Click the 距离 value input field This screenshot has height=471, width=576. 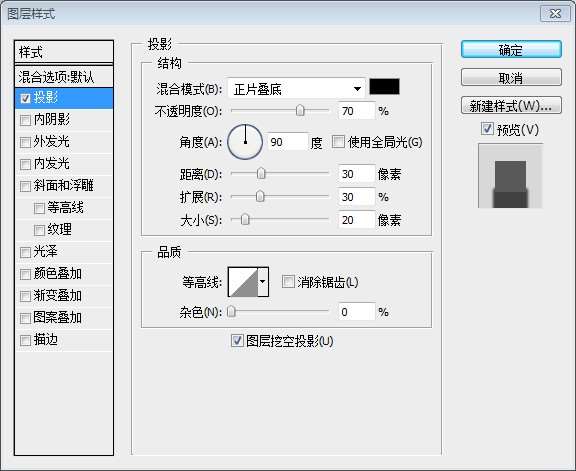[357, 174]
